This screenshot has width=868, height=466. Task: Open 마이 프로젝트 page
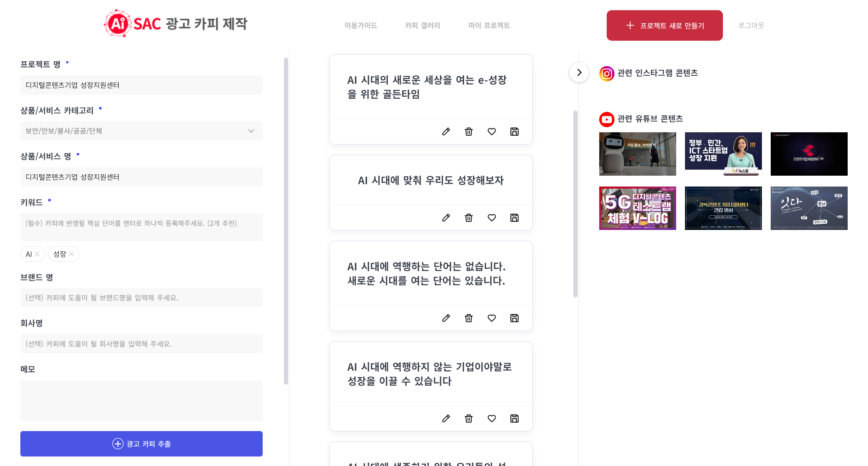point(489,25)
